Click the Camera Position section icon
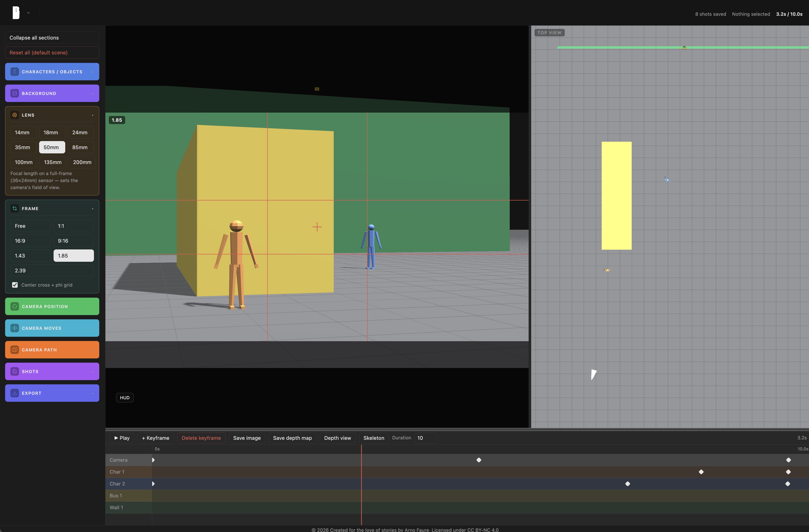The width and height of the screenshot is (809, 532). click(x=15, y=306)
